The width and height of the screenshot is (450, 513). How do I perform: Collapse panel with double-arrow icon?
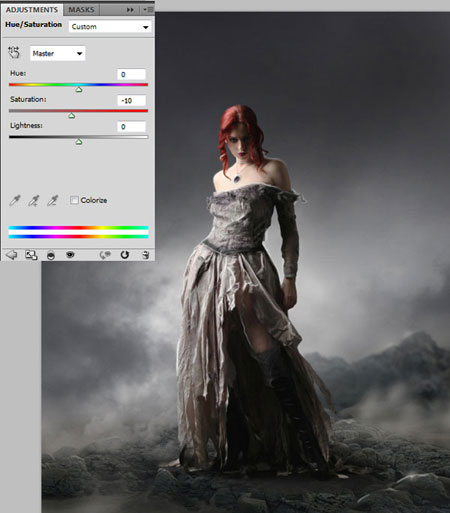[130, 10]
